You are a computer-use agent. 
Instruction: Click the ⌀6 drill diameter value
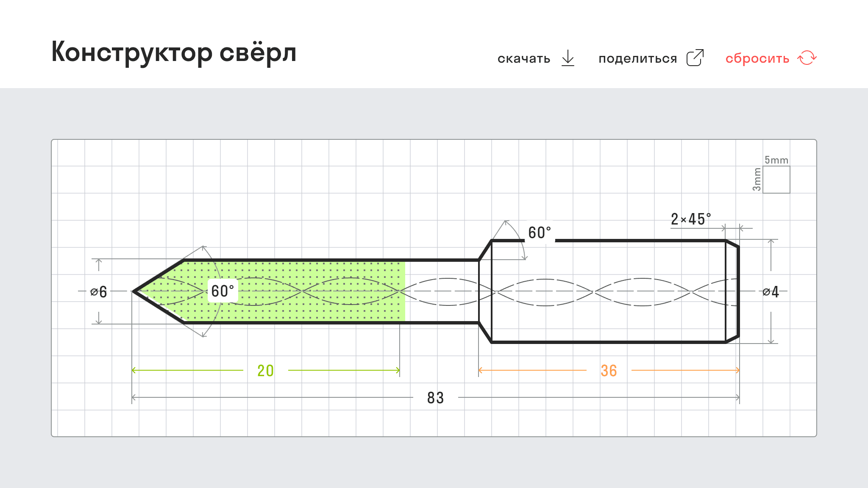tap(99, 291)
